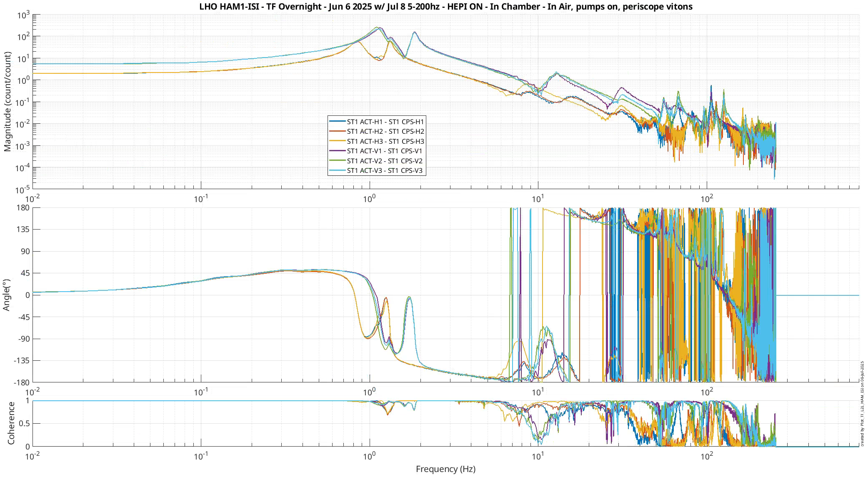Click the vertical 'created by' watermark text
This screenshot has height=477, width=868.
(862, 403)
